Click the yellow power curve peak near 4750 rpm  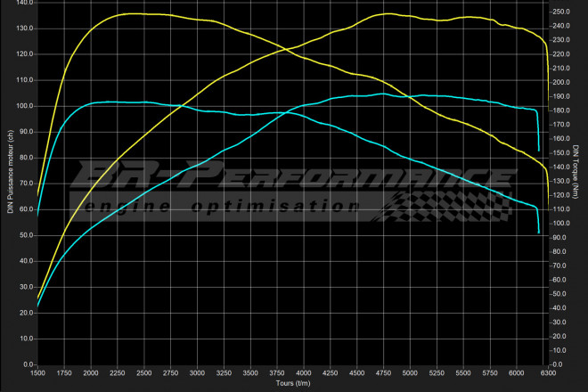(x=383, y=13)
